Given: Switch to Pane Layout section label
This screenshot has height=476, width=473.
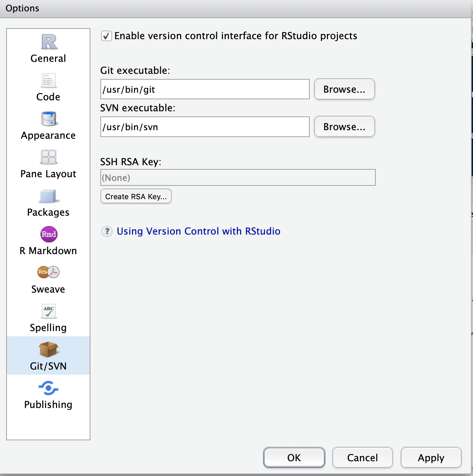Looking at the screenshot, I should [48, 174].
